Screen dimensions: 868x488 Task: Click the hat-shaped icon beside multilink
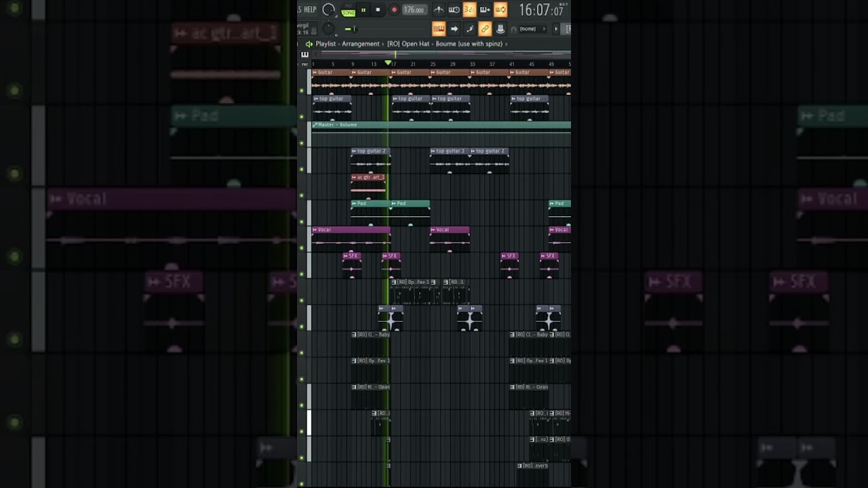coord(500,28)
